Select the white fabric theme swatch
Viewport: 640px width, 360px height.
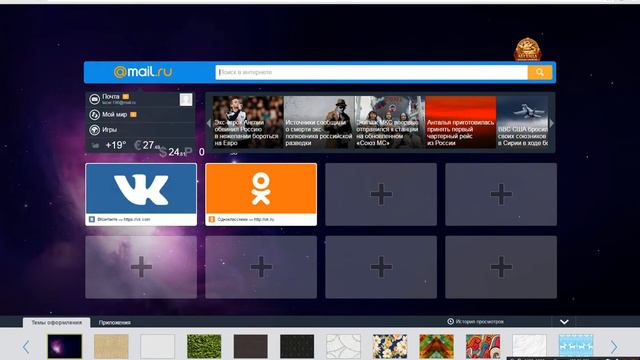tap(529, 347)
